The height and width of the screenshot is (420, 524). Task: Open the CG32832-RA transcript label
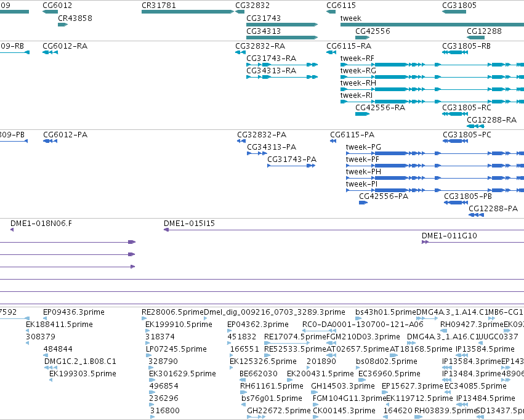point(260,46)
